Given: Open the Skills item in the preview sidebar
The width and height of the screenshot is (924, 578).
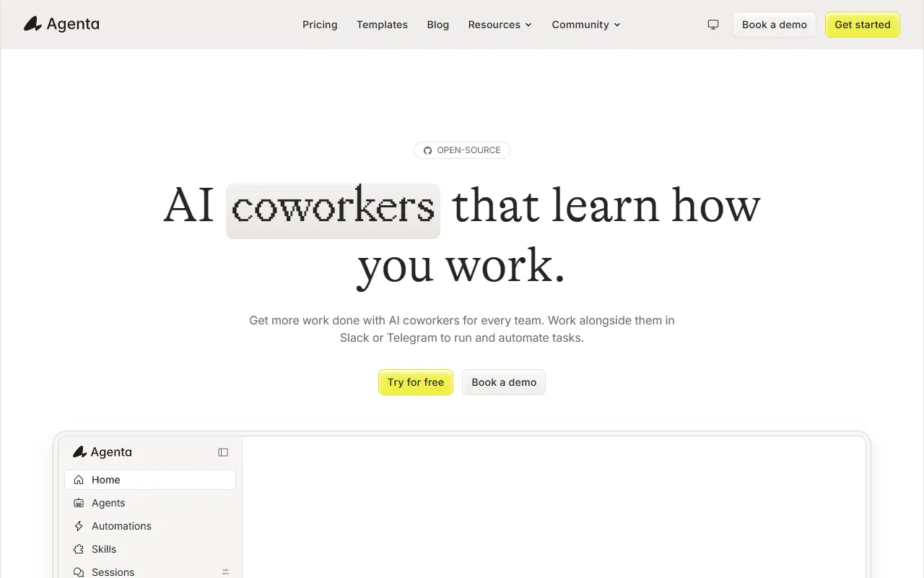Looking at the screenshot, I should point(150,549).
